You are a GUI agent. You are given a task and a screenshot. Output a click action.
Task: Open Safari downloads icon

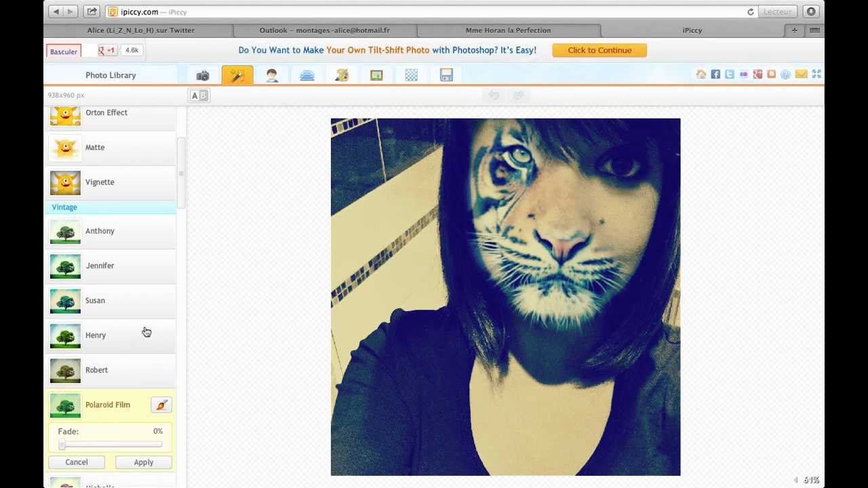pyautogui.click(x=811, y=12)
